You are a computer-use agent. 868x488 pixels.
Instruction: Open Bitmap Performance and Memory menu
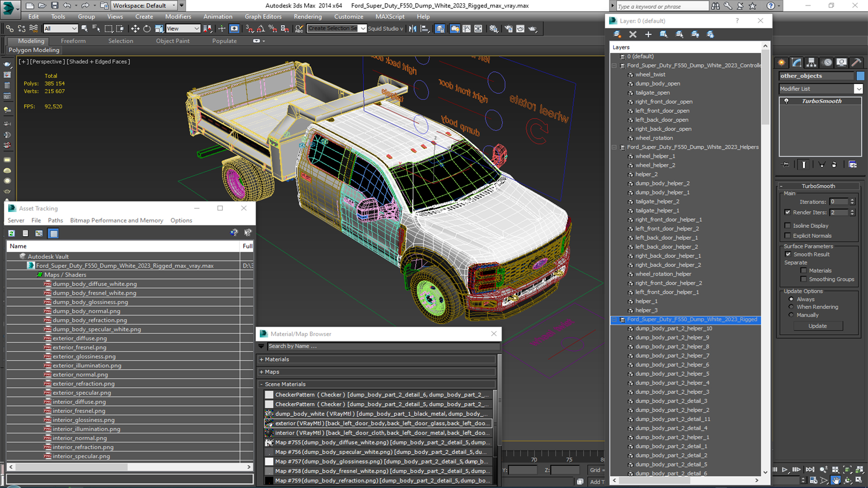coord(116,221)
